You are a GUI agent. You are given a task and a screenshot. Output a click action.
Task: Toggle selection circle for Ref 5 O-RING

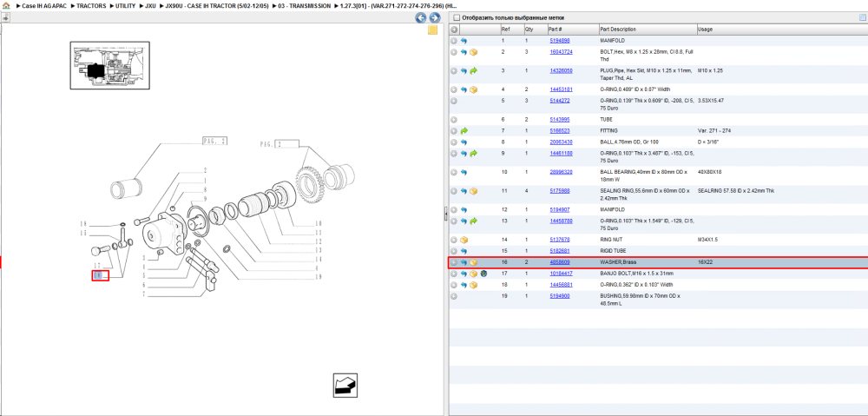454,101
